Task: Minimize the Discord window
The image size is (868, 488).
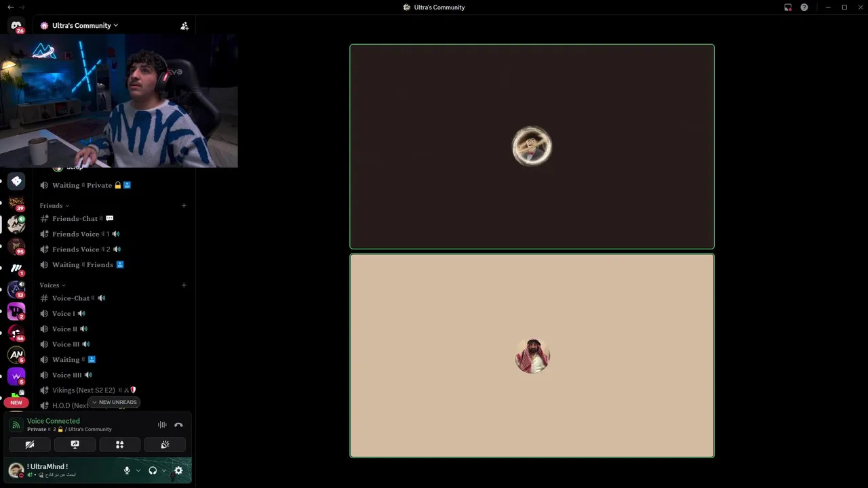Action: 829,7
